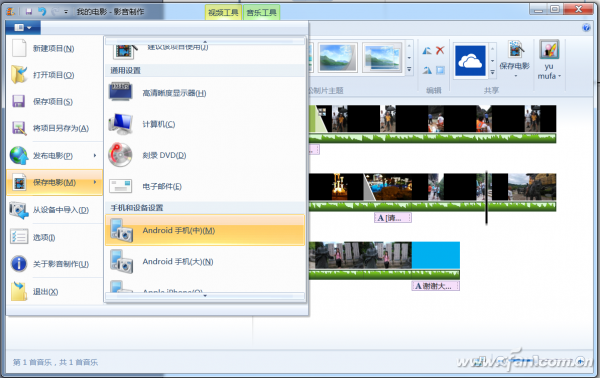Switch to the 音乐工具 tab

[x=261, y=13]
